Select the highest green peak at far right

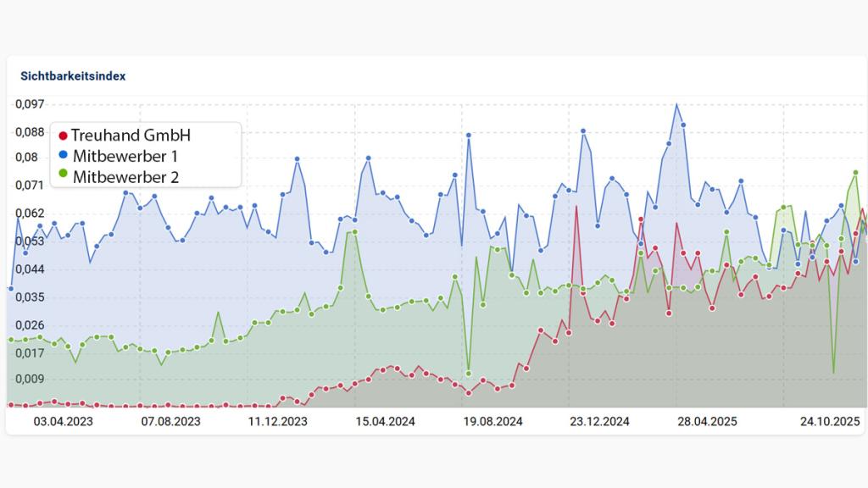855,172
